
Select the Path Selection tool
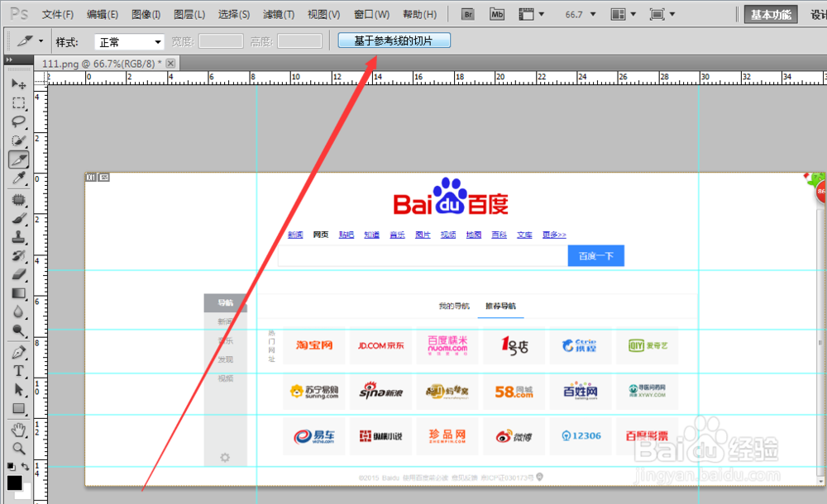tap(18, 390)
